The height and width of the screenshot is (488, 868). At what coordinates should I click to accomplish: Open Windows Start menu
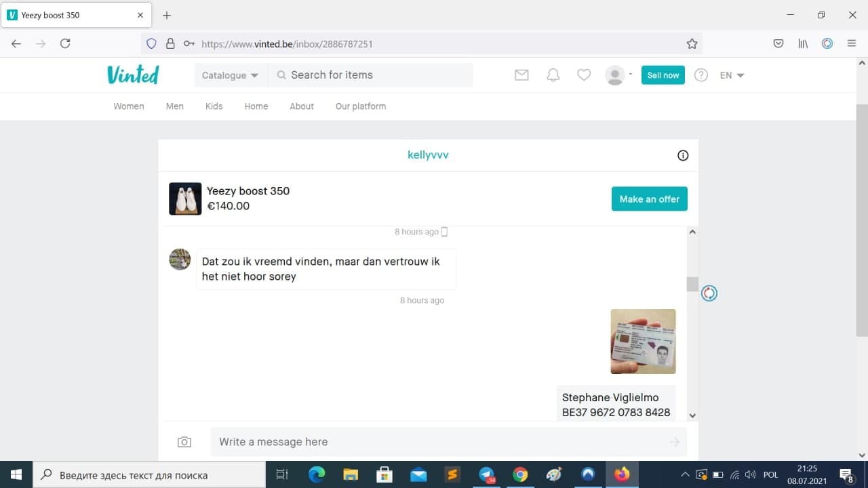pyautogui.click(x=16, y=474)
